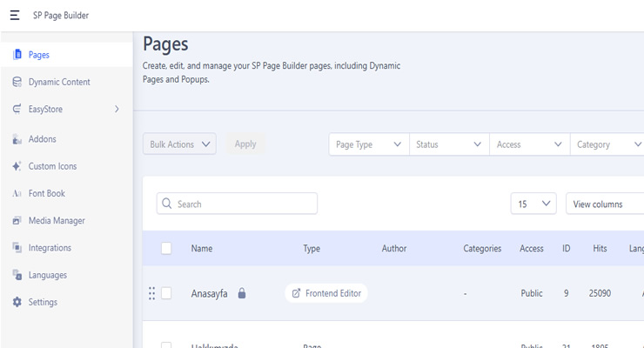Tick the checkbox for Anasayfa row
The image size is (644, 348).
tap(166, 293)
